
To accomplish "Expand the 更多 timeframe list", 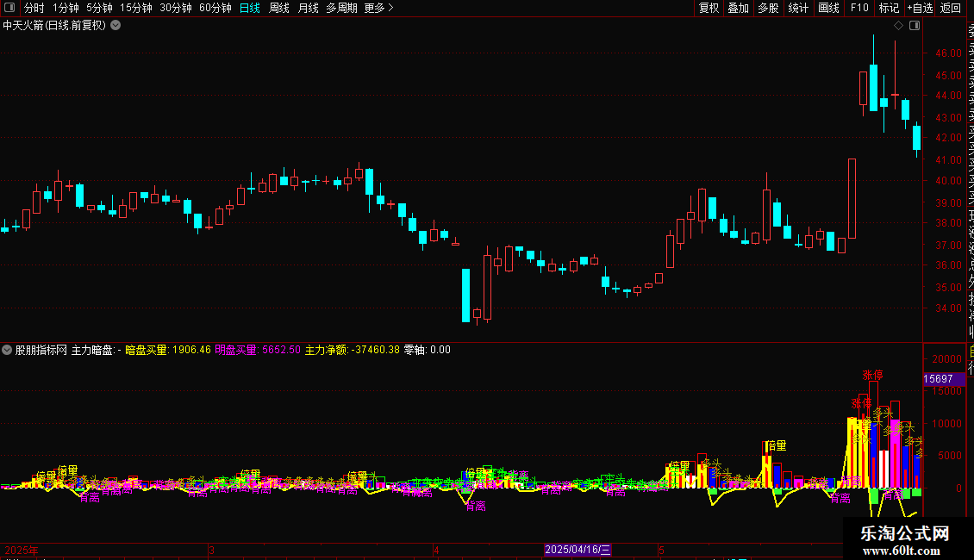I will [x=379, y=8].
